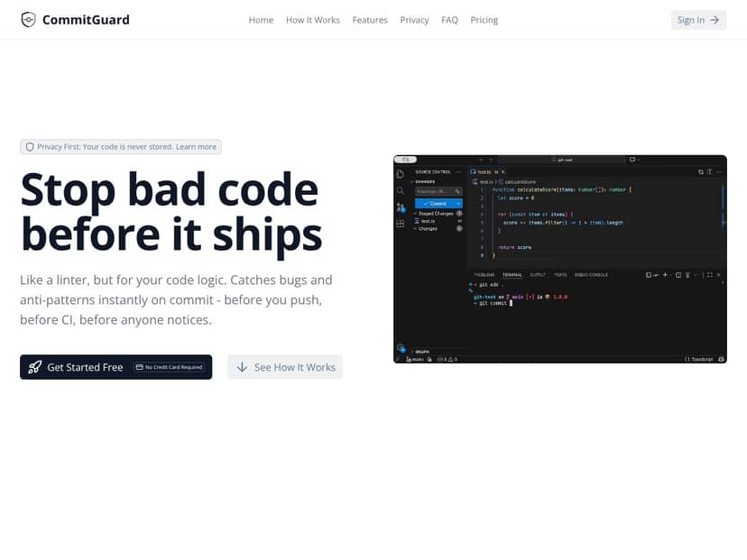
Task: Select the Problems tab in the panel
Action: (485, 273)
